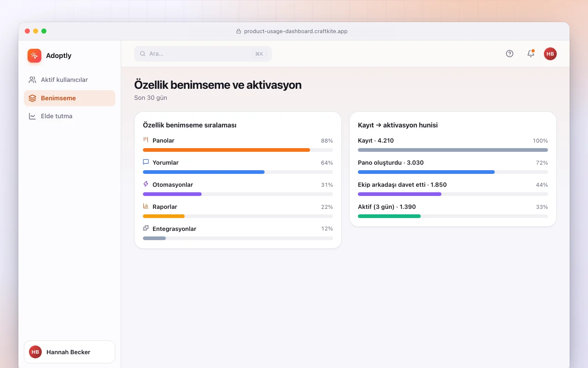The height and width of the screenshot is (368, 588).
Task: Click the 'Pano oluşturdu · 3.030' label
Action: click(391, 163)
